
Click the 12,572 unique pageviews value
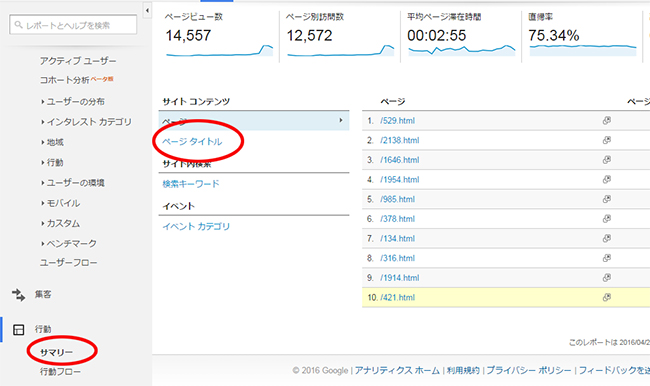coord(309,36)
